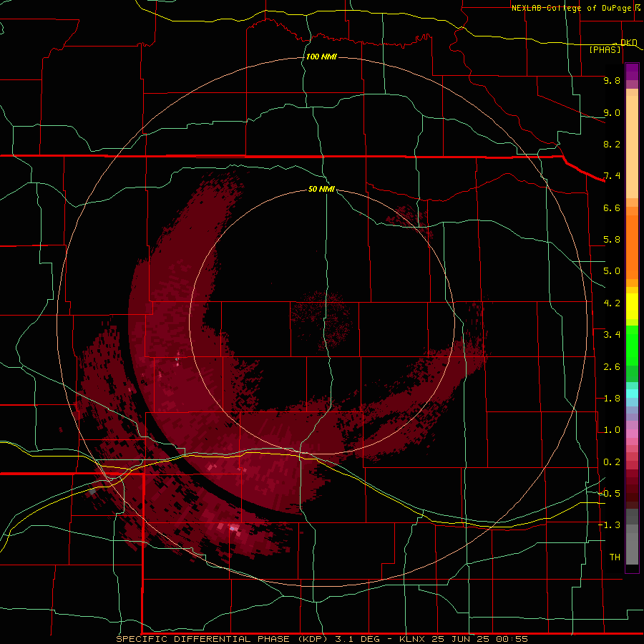Click the yellow segment of the color bar
The height and width of the screenshot is (644, 644).
[x=632, y=306]
